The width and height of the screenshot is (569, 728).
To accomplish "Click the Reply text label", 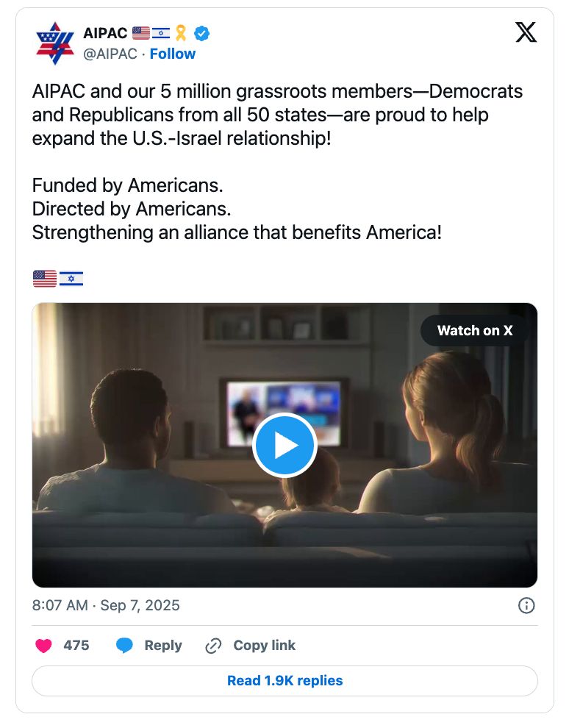I will [162, 646].
